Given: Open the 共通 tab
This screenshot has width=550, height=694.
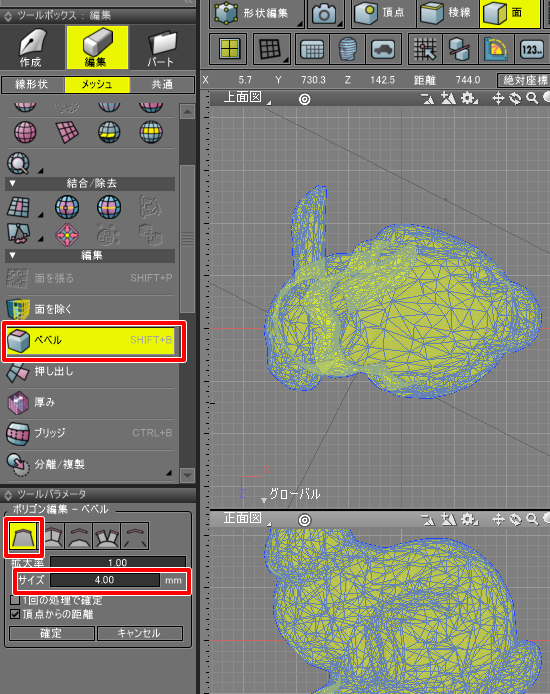Looking at the screenshot, I should coord(162,85).
